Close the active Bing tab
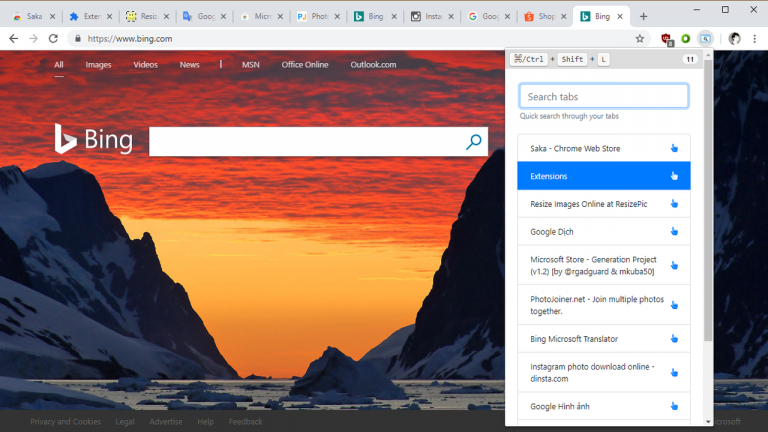The height and width of the screenshot is (432, 768). (x=620, y=17)
